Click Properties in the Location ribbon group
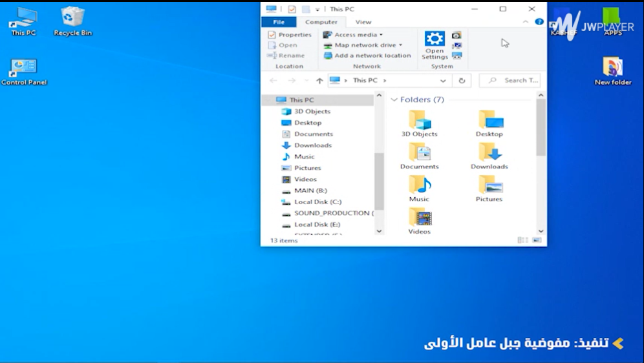This screenshot has width=644, height=363. point(290,35)
